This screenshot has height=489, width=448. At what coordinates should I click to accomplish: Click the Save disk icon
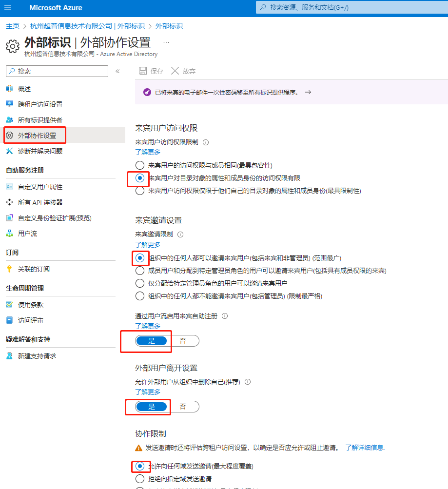click(143, 71)
